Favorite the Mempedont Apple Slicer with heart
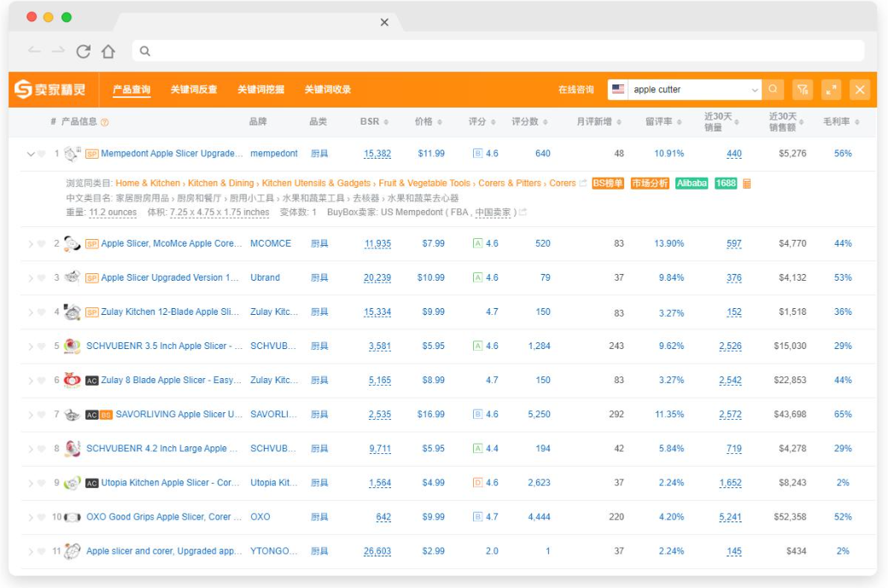This screenshot has width=888, height=588. 42,154
